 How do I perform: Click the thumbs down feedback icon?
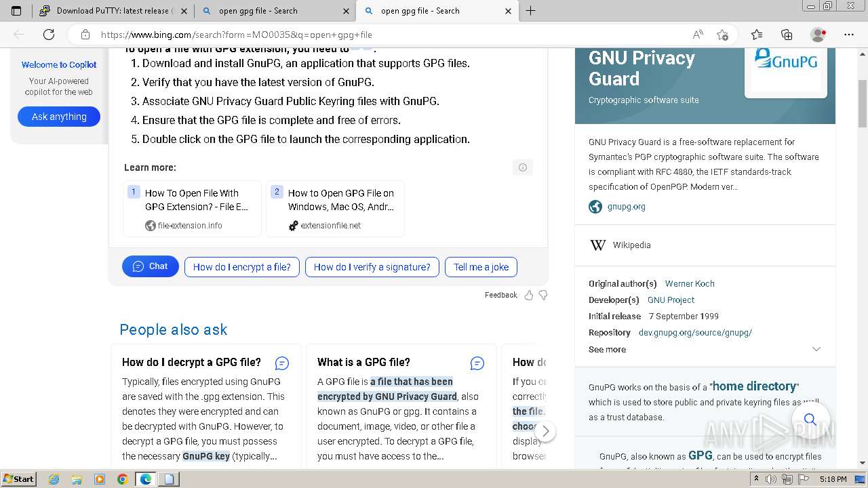coord(542,295)
